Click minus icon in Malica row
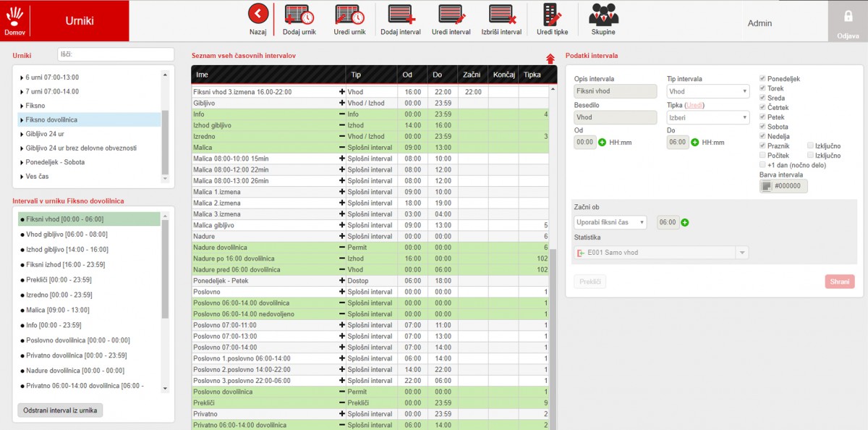Screen dimensions: 868x430 (x=341, y=148)
